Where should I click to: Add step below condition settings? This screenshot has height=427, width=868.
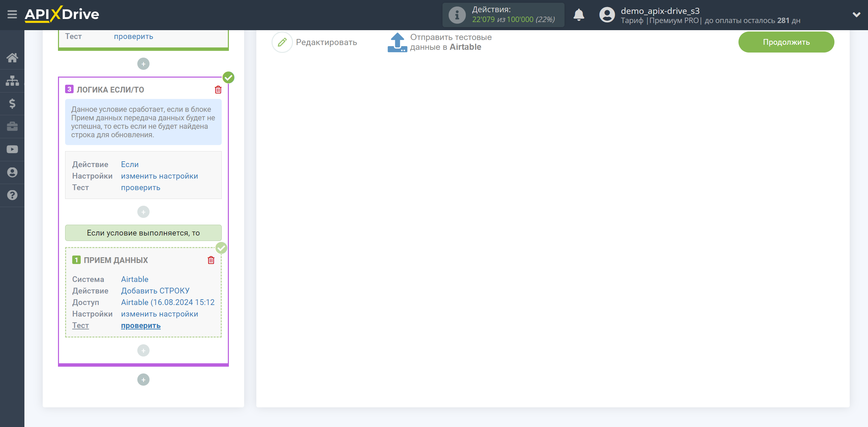point(143,212)
